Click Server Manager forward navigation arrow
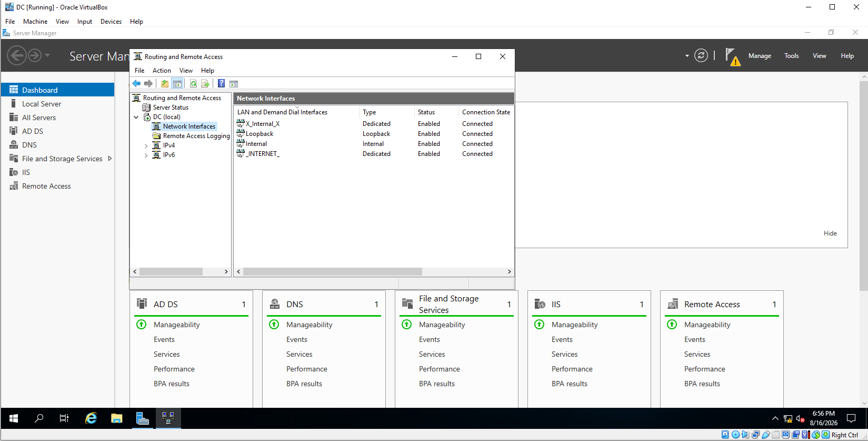Viewport: 868px width, 441px height. pyautogui.click(x=35, y=55)
